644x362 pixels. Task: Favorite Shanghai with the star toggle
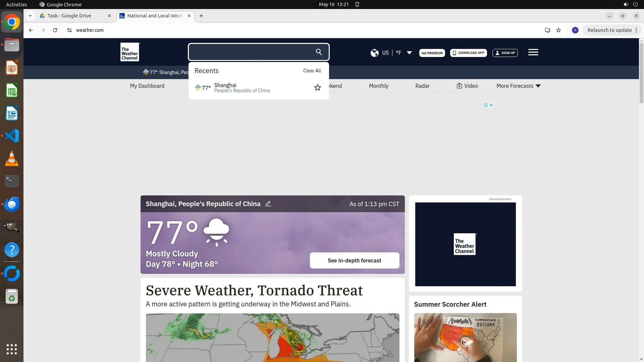coord(317,88)
